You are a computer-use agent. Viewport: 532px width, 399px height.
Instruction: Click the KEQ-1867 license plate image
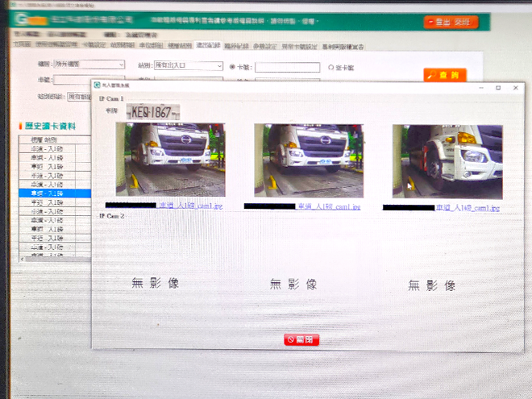(153, 112)
